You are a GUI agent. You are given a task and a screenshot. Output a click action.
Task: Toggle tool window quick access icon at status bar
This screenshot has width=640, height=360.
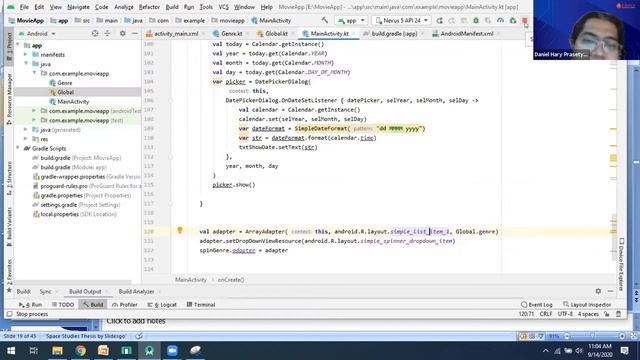tap(9, 314)
